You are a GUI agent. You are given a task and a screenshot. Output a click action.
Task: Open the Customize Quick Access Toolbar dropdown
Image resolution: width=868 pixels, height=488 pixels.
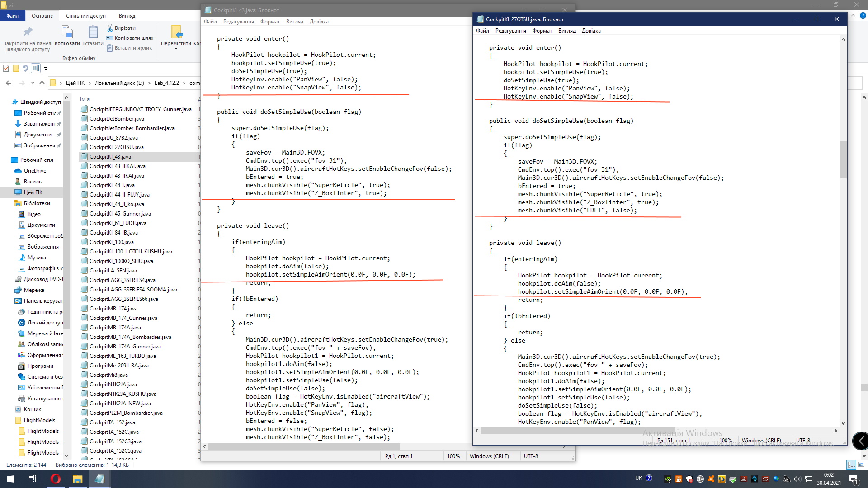tap(46, 69)
